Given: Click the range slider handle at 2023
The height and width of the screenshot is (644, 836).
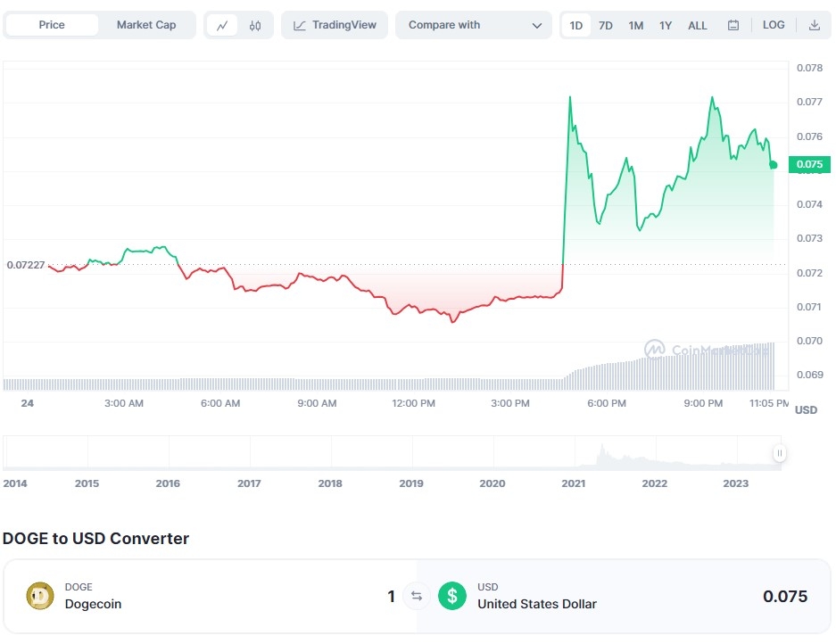Looking at the screenshot, I should click(x=779, y=453).
